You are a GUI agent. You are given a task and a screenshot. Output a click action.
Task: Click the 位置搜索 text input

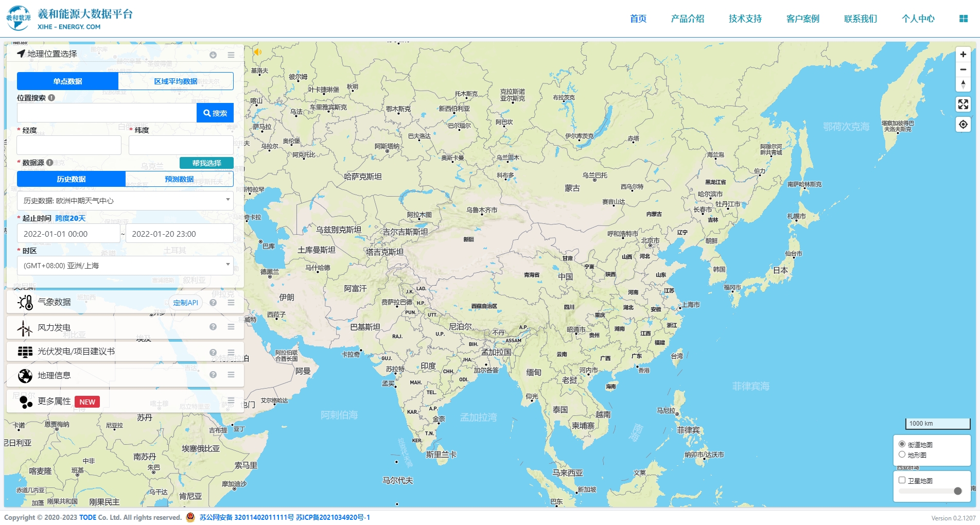pos(107,113)
